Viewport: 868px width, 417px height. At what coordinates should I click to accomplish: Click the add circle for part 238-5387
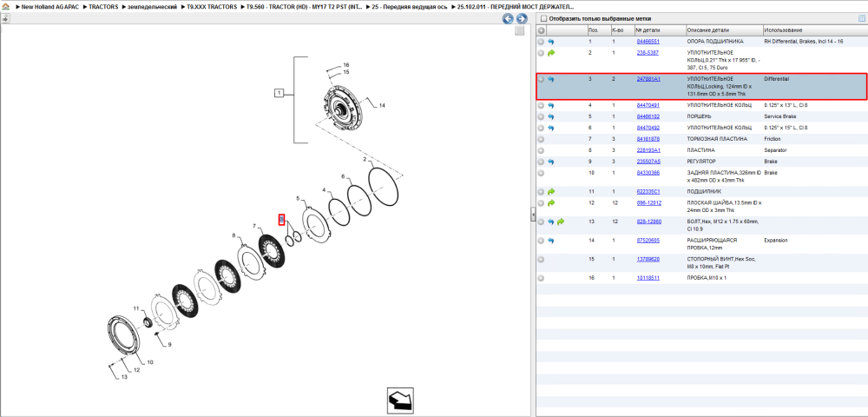541,53
